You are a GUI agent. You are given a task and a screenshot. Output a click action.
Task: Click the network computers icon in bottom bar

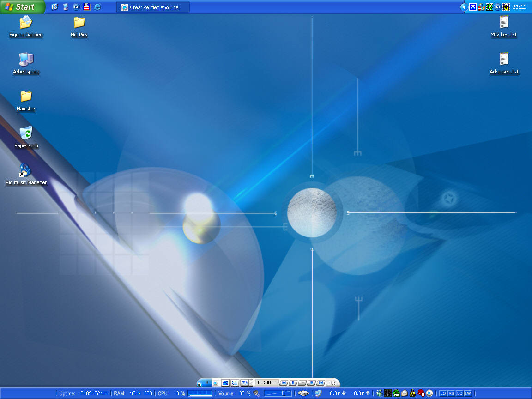[x=319, y=393]
